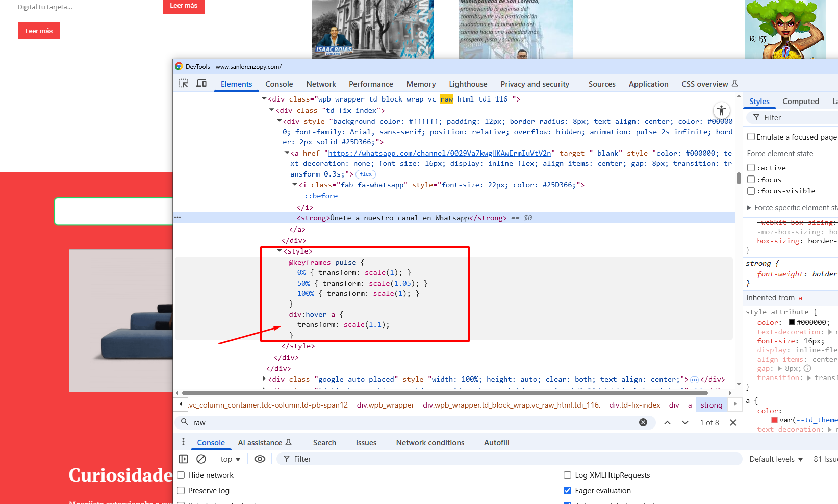Switch to the Performance tab
This screenshot has width=838, height=504.
click(x=371, y=84)
